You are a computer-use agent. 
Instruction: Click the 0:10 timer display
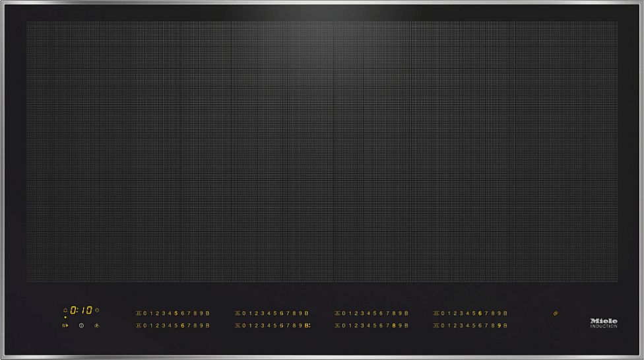pyautogui.click(x=81, y=310)
